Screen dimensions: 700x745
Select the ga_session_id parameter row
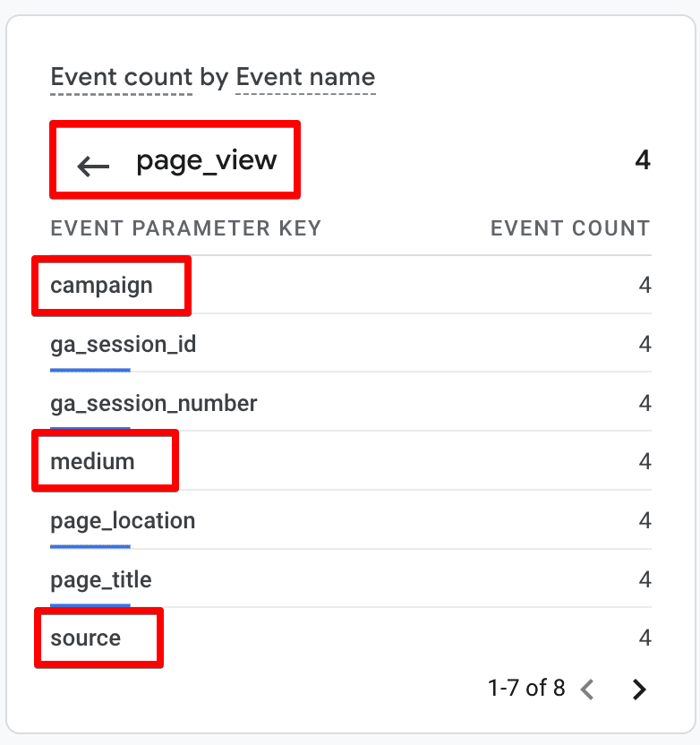pos(124,344)
